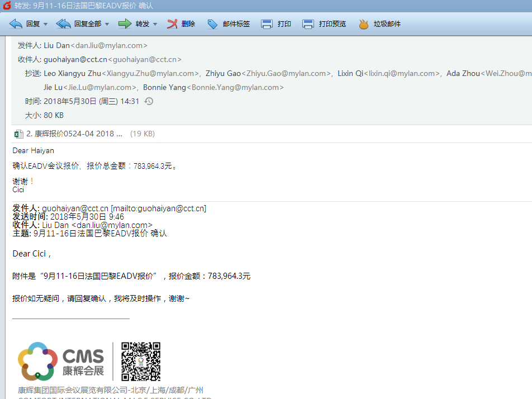
Task: Click the clock icon beside the timestamp
Action: pos(149,101)
